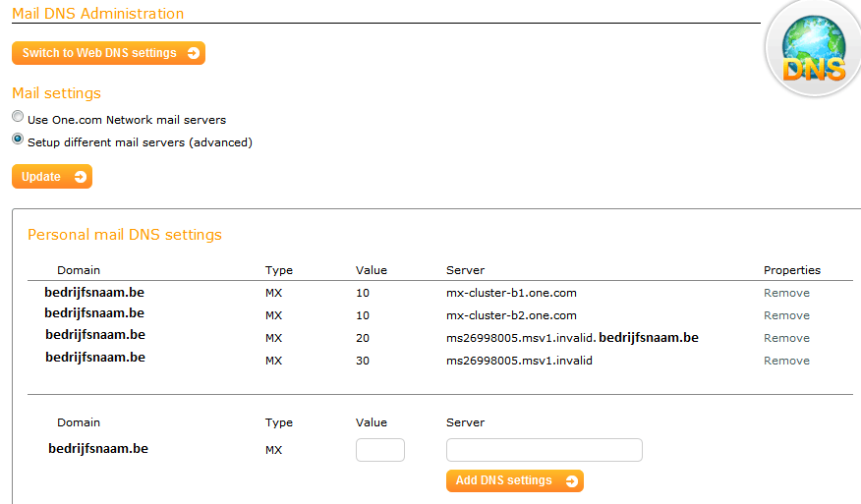The image size is (861, 504).
Task: Click arrow icon on Switch to Web DNS button
Action: (194, 53)
